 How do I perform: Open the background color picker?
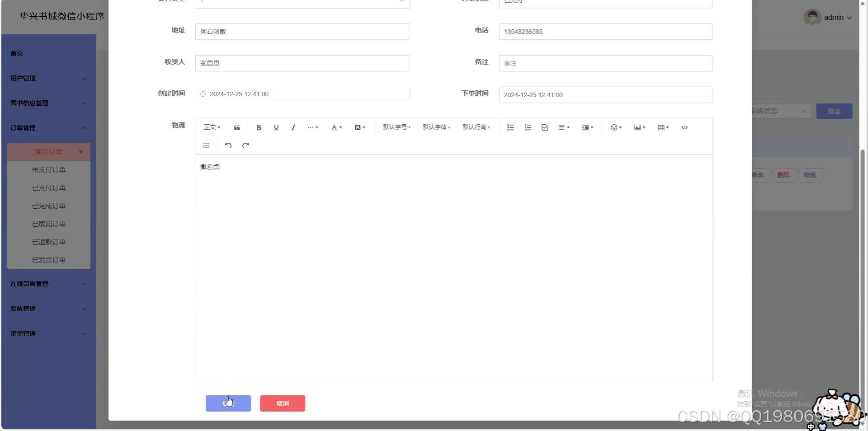pyautogui.click(x=360, y=127)
